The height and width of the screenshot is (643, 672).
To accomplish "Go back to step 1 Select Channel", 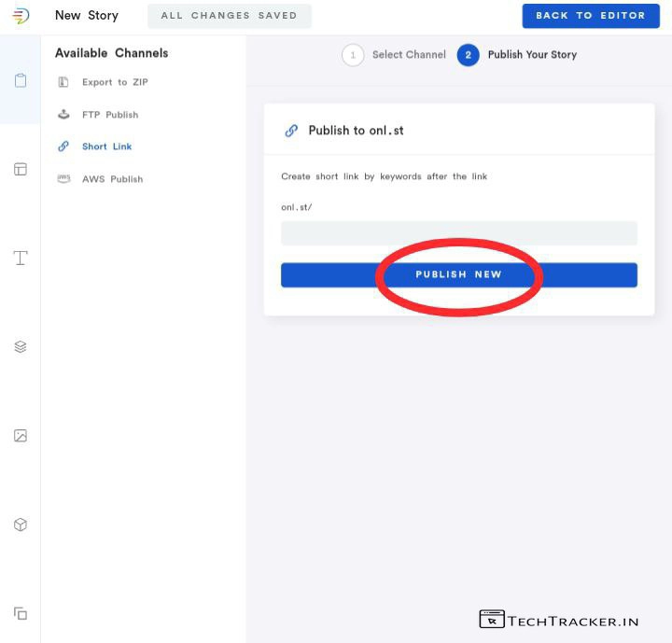I will click(396, 55).
